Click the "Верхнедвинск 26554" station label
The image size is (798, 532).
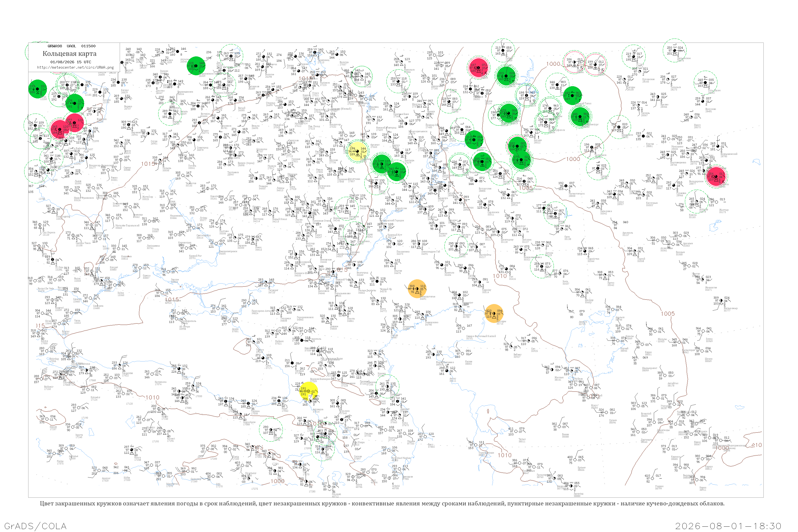pyautogui.click(x=185, y=93)
